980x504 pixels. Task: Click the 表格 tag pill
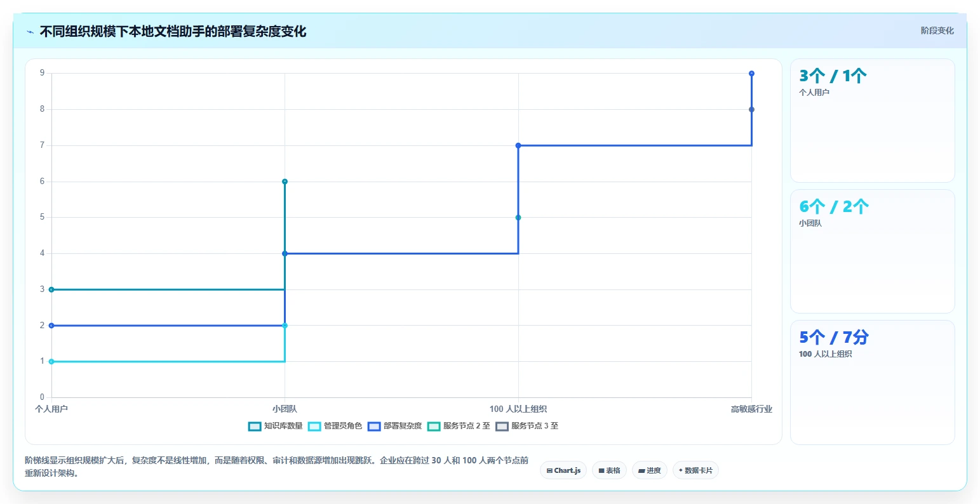tap(609, 470)
